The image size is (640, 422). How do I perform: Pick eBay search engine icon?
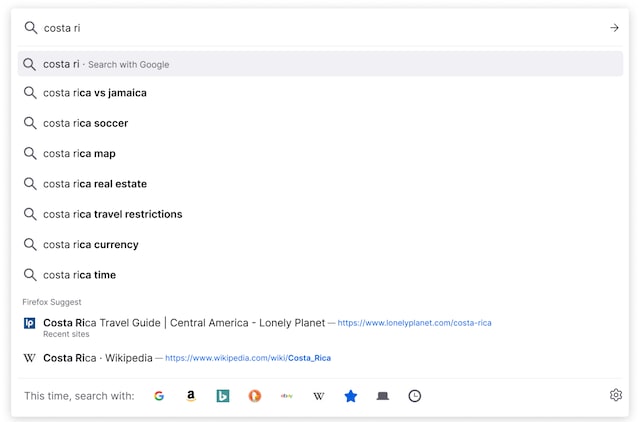coord(287,396)
